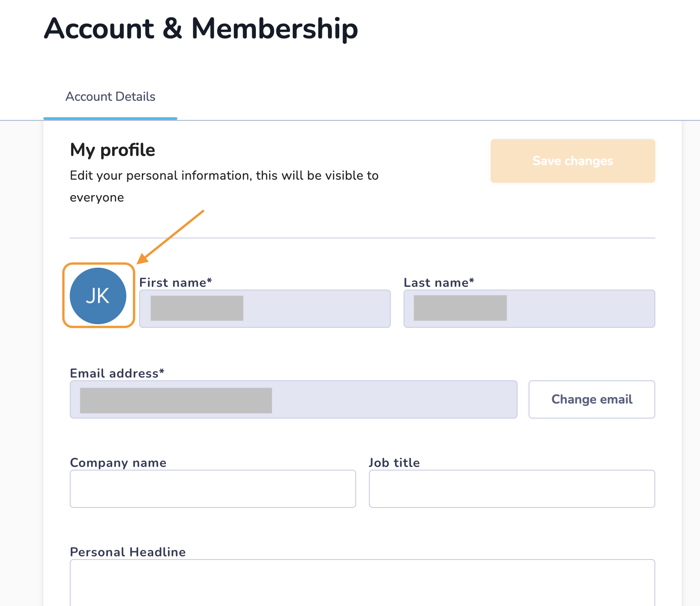The image size is (700, 606).
Task: Select the Email address input field
Action: 294,399
